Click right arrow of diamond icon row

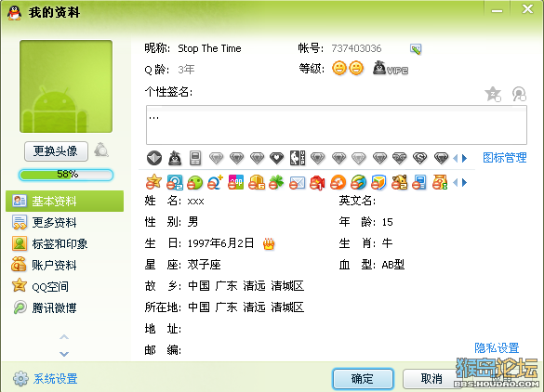coord(465,159)
